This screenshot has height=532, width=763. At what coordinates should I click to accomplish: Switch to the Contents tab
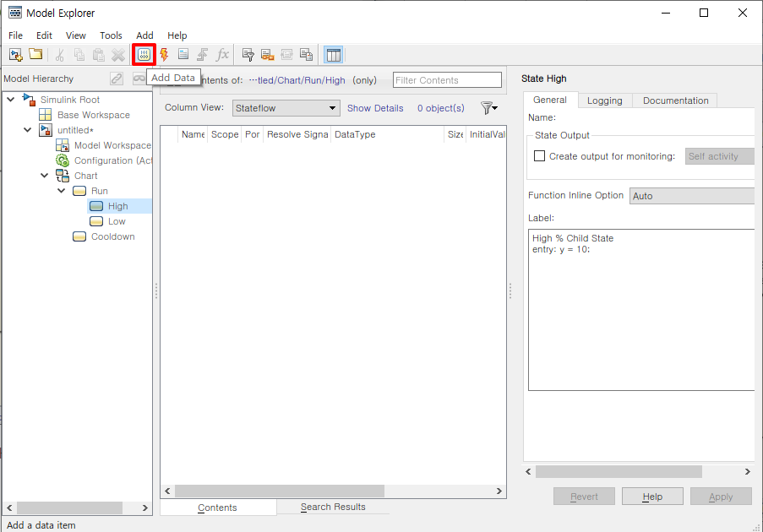pos(217,508)
